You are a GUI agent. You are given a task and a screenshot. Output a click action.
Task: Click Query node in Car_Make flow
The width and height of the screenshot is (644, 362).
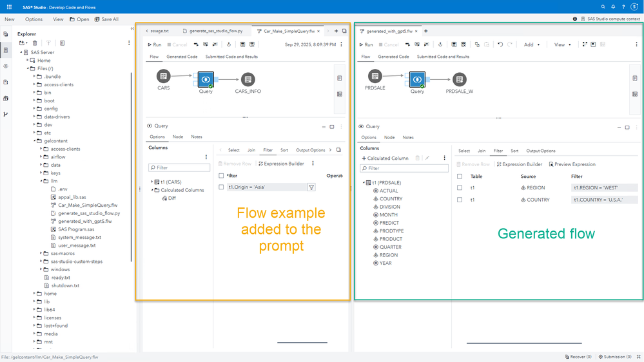(x=206, y=79)
